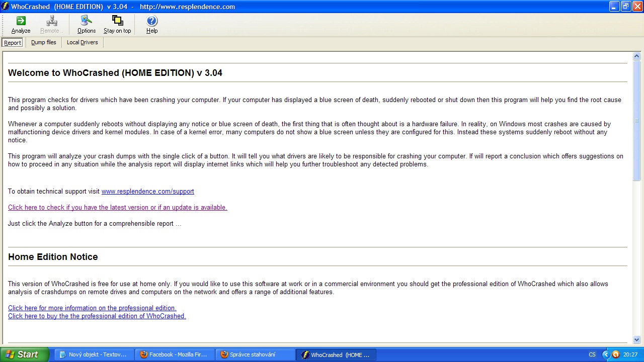644x362 pixels.
Task: Open the Windows Start button
Action: click(x=24, y=354)
